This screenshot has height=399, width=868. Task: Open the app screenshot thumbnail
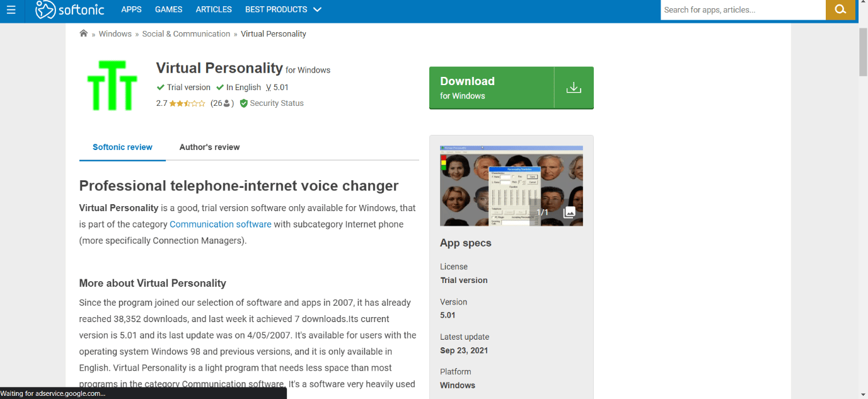point(511,186)
